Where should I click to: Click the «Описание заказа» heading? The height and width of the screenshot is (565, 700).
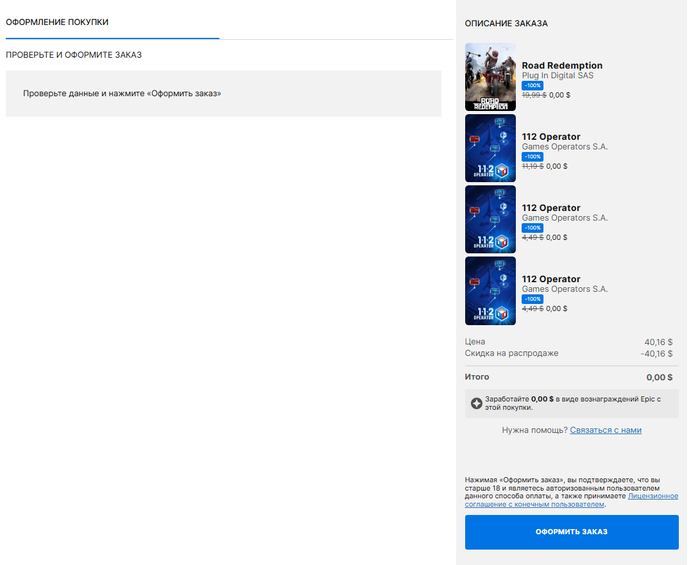(x=506, y=23)
